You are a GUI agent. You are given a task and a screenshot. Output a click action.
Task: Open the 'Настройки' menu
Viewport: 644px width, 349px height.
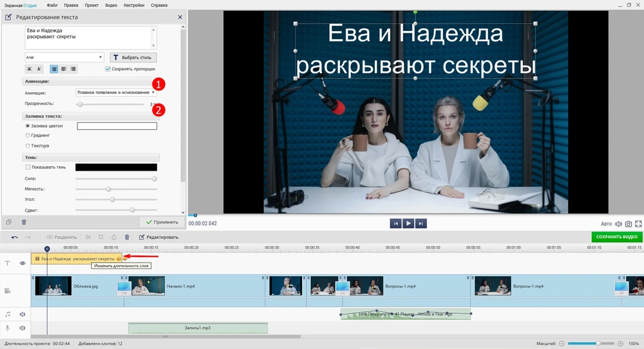click(134, 5)
